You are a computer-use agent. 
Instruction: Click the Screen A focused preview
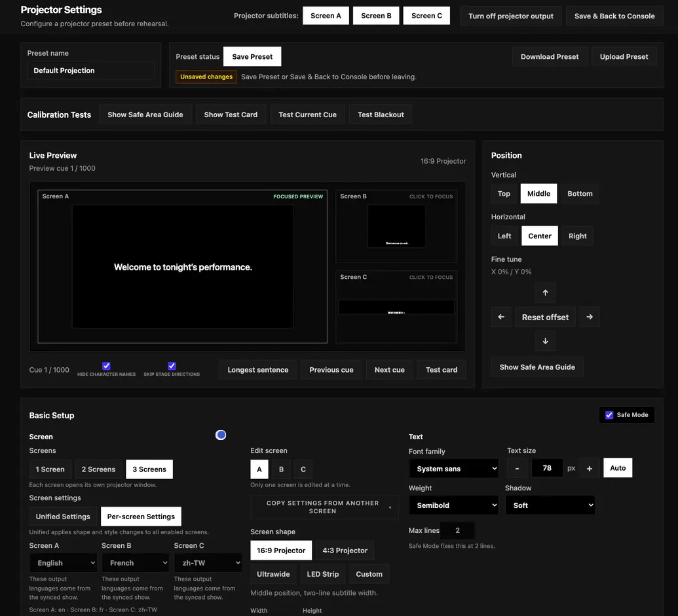pyautogui.click(x=183, y=266)
